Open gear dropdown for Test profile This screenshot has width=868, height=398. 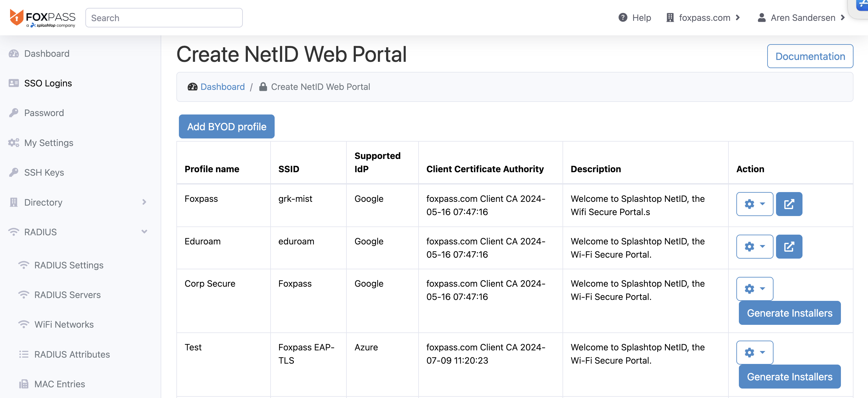click(754, 353)
